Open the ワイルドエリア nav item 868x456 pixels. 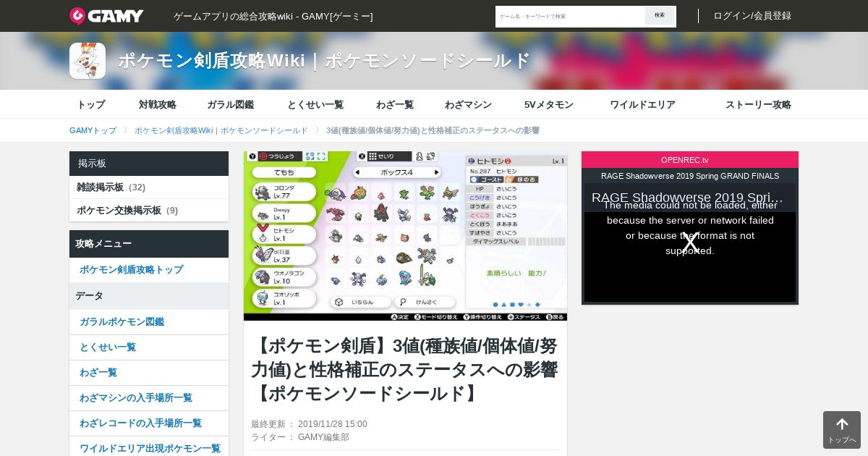642,104
